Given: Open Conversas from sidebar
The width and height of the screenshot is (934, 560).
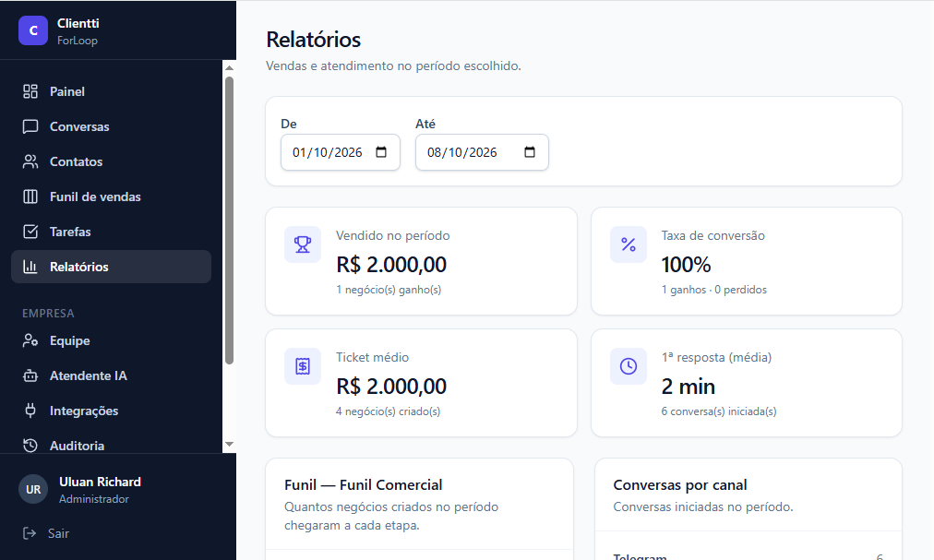Looking at the screenshot, I should click(111, 126).
